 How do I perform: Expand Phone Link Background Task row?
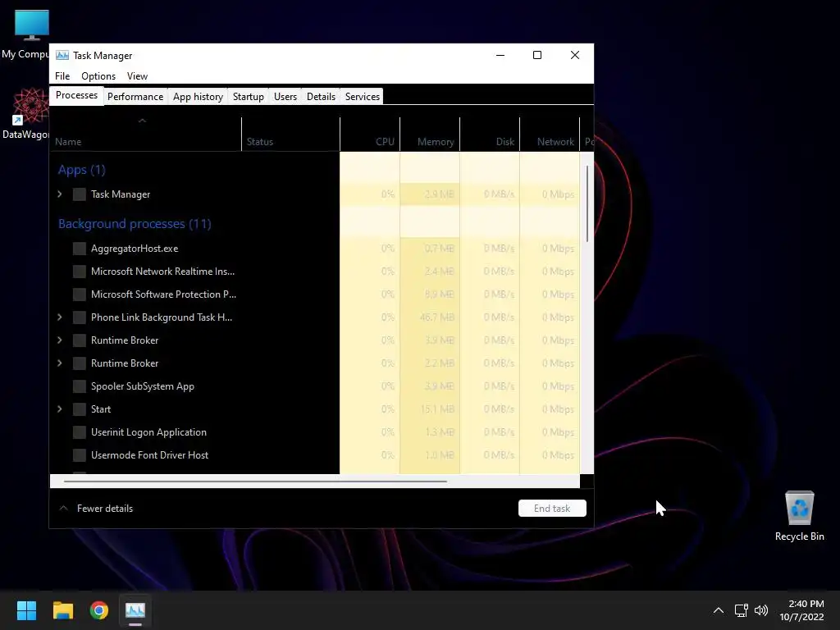pos(59,317)
